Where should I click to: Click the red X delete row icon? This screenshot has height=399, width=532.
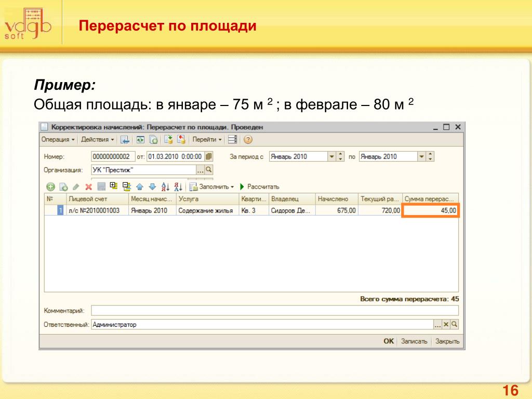(x=88, y=187)
